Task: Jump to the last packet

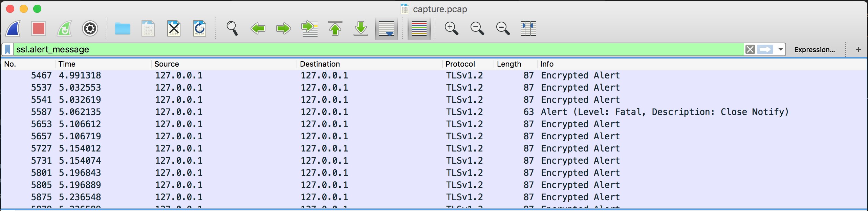Action: (x=361, y=29)
